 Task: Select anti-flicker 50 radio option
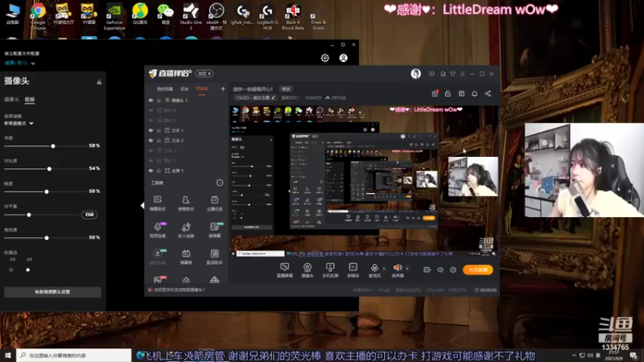tap(11, 269)
